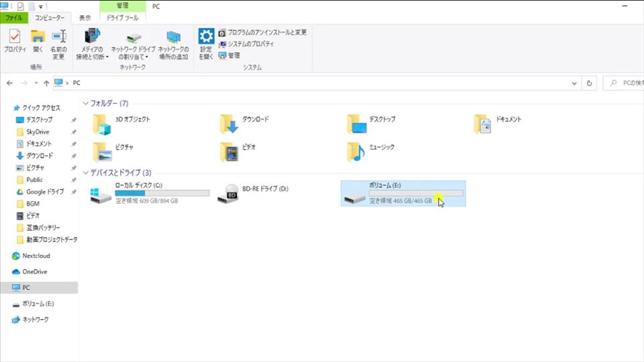Open recent locations dropdown arrow
This screenshot has width=644, height=362.
click(36, 83)
